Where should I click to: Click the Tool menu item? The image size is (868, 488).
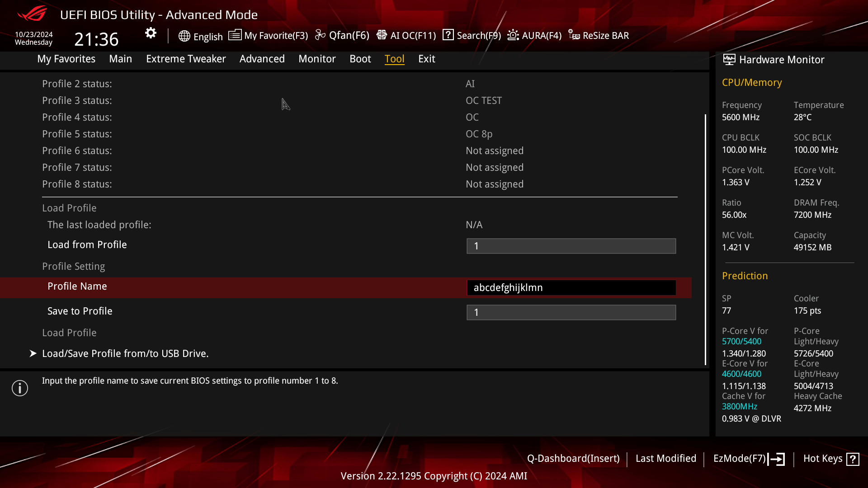(395, 59)
